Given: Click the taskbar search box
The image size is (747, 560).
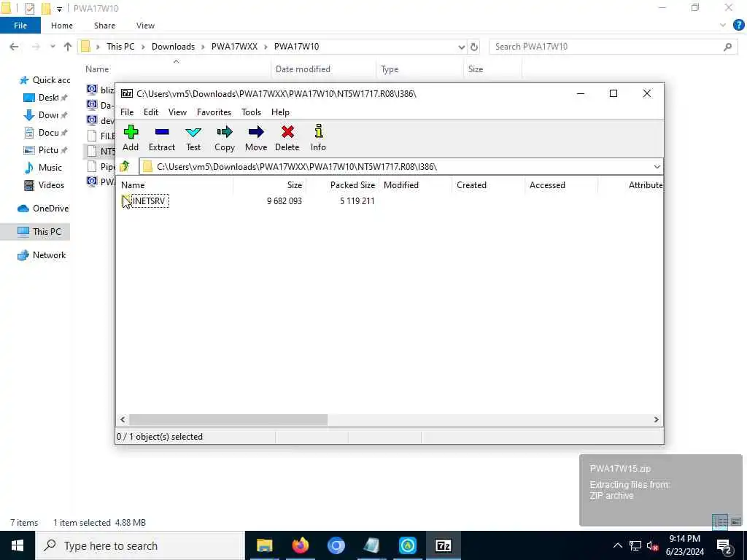Looking at the screenshot, I should (x=139, y=545).
